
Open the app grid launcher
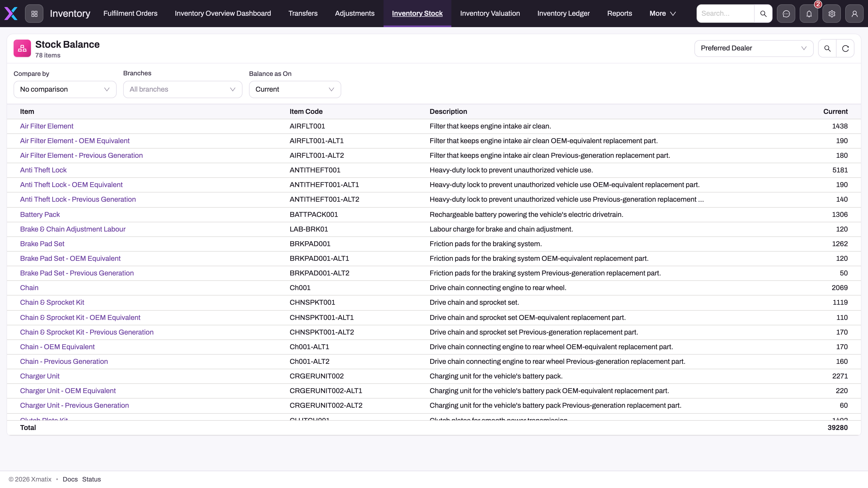click(34, 14)
